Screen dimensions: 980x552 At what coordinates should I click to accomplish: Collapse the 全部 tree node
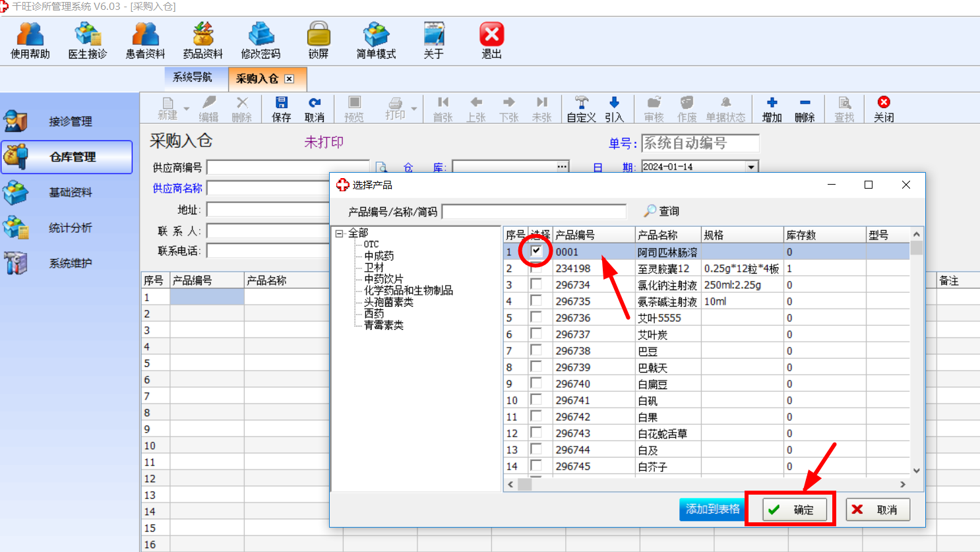click(x=340, y=233)
